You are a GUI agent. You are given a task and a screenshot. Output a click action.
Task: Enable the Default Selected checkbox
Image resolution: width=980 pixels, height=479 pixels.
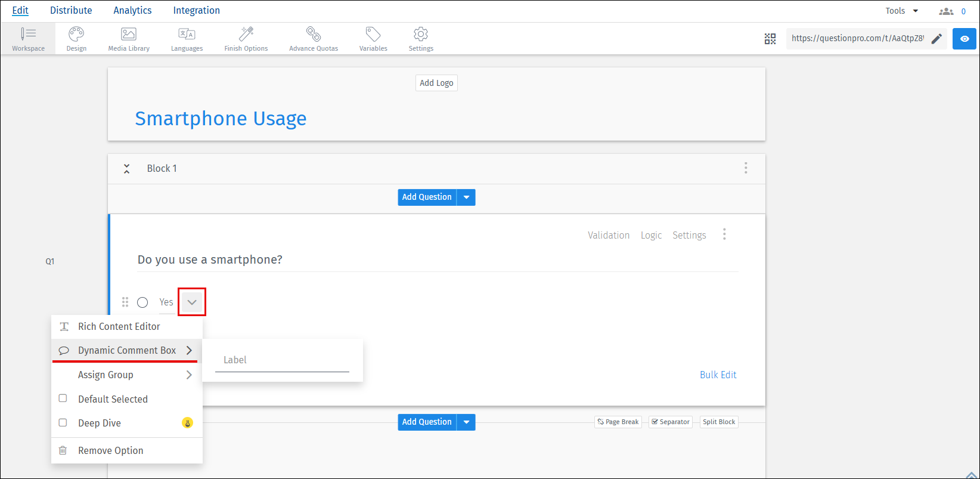[63, 398]
